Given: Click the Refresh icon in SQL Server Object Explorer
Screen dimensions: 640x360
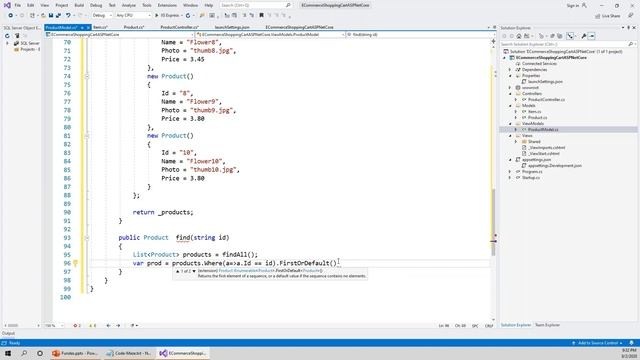Looking at the screenshot, I should [7, 36].
